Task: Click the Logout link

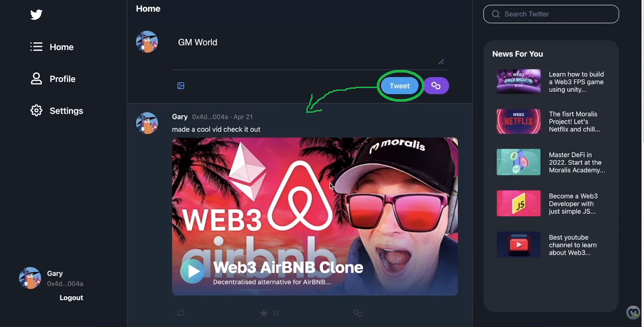Action: [x=71, y=298]
